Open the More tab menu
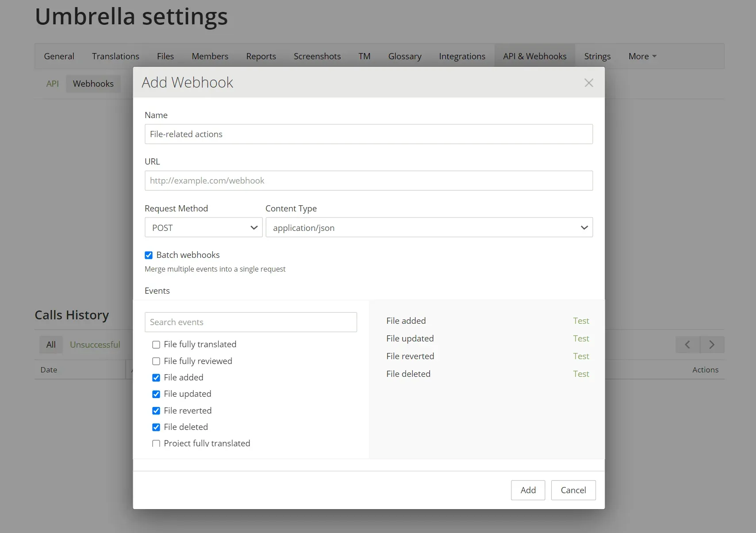756x533 pixels. 642,56
